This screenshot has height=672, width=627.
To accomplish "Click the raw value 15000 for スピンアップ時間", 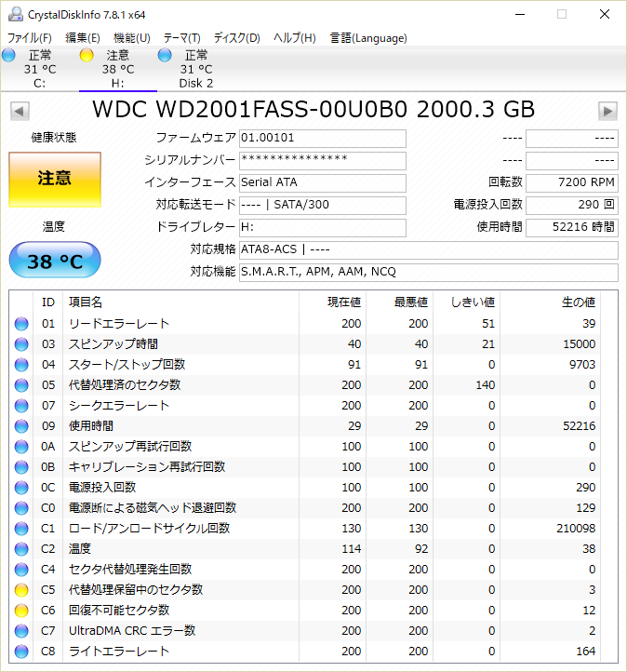I will (x=579, y=344).
